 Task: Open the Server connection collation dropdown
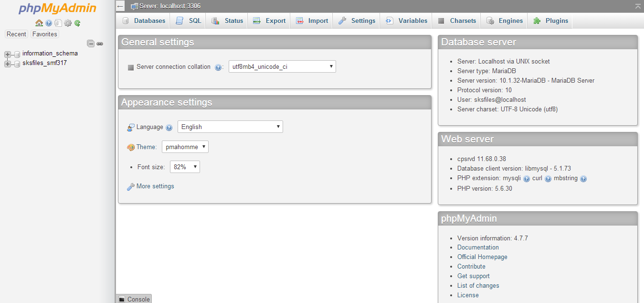[x=282, y=66]
